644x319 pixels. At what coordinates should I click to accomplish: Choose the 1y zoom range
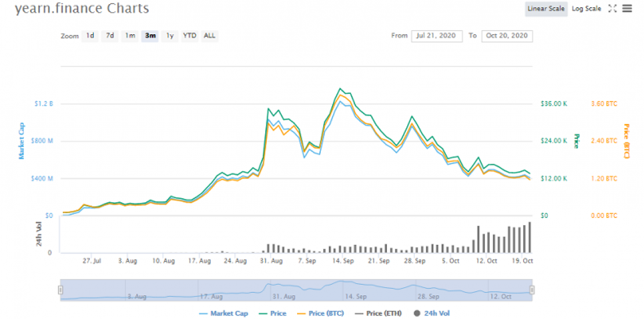[170, 36]
